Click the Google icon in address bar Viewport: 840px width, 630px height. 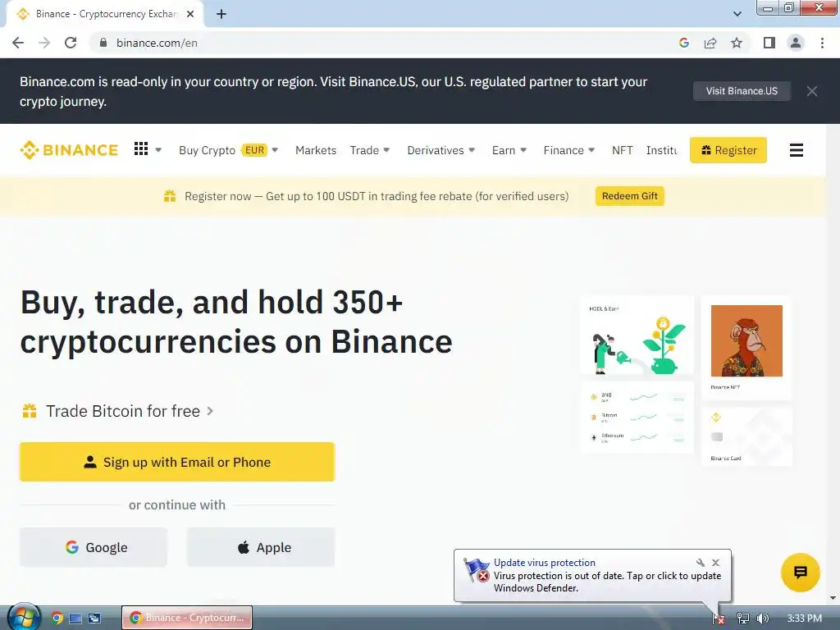click(x=683, y=43)
